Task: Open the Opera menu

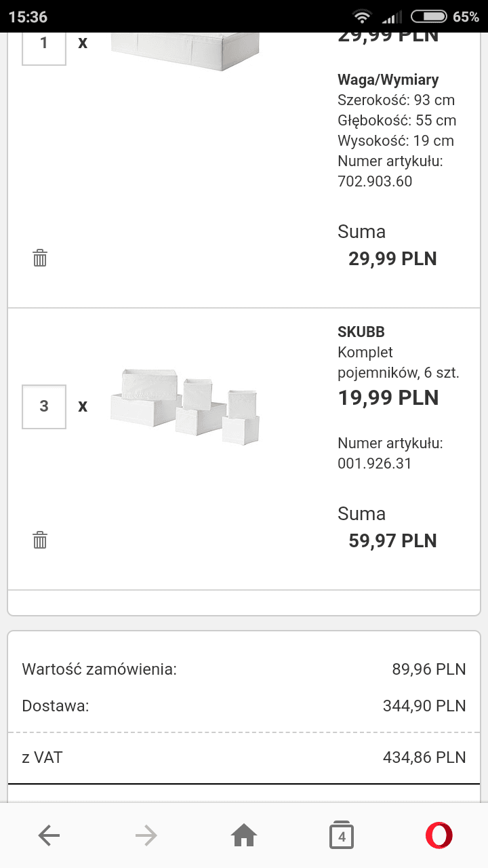Action: [439, 835]
